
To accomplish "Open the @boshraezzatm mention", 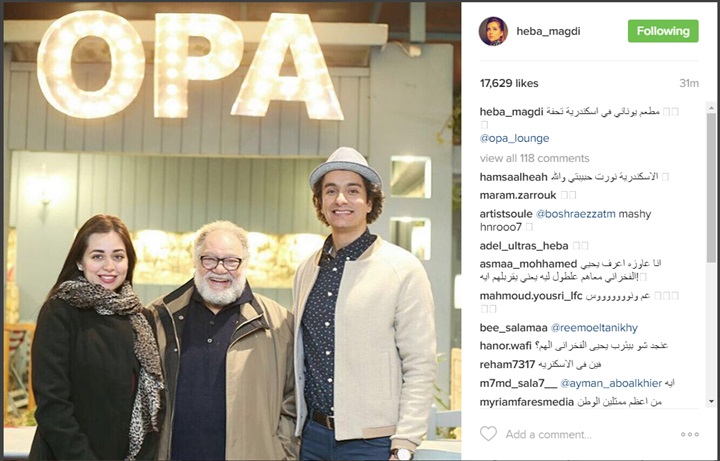I will [x=575, y=214].
